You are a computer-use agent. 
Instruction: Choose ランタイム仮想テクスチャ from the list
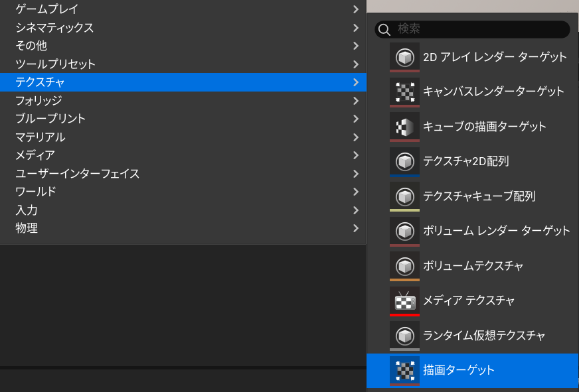point(473,336)
